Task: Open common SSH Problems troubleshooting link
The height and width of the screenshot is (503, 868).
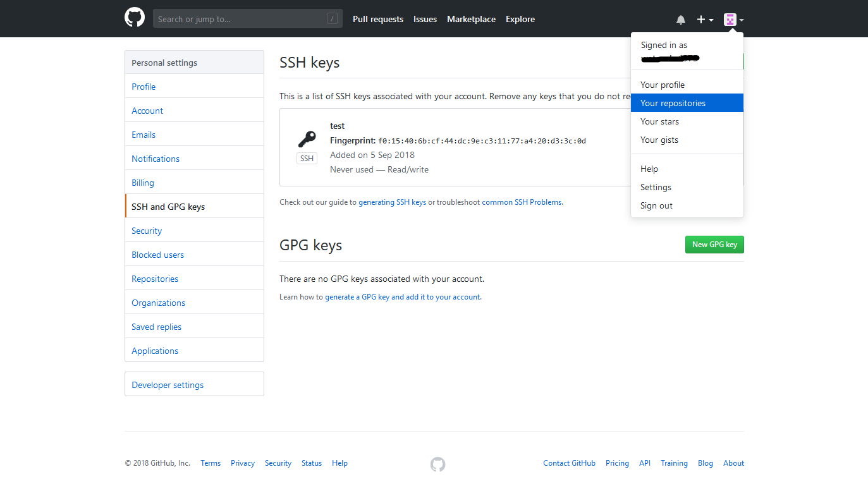Action: pos(522,202)
